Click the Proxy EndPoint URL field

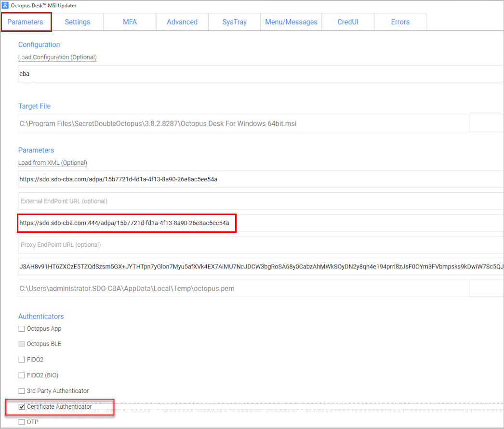pyautogui.click(x=261, y=245)
